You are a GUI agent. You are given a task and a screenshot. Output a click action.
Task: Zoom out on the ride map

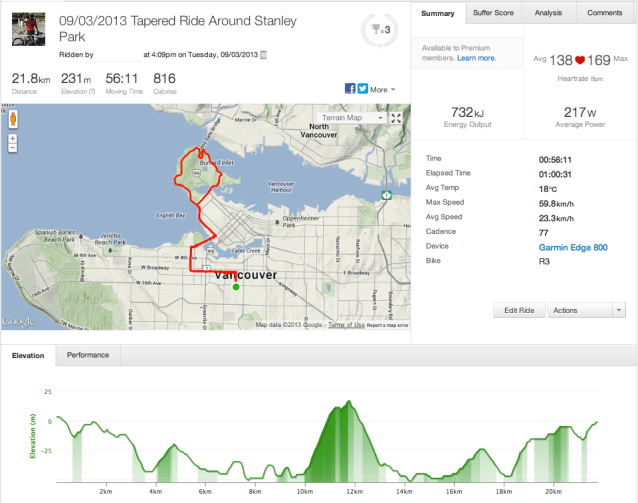click(x=14, y=147)
